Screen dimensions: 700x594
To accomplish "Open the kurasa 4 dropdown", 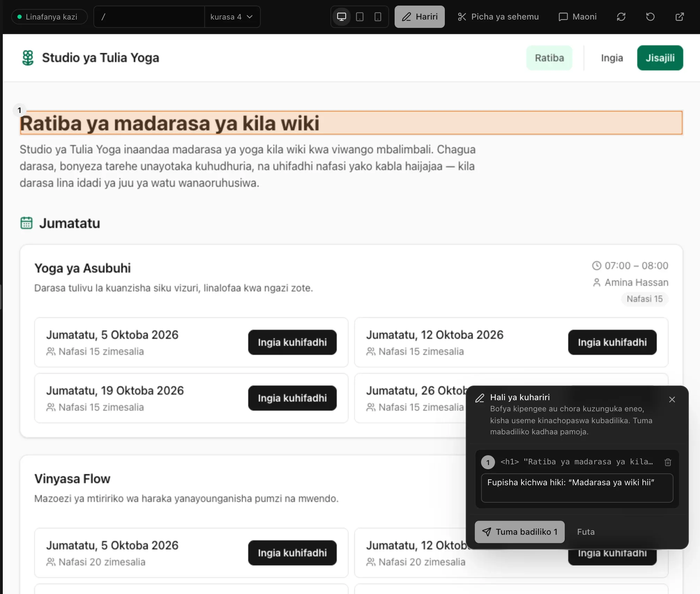I will click(232, 17).
